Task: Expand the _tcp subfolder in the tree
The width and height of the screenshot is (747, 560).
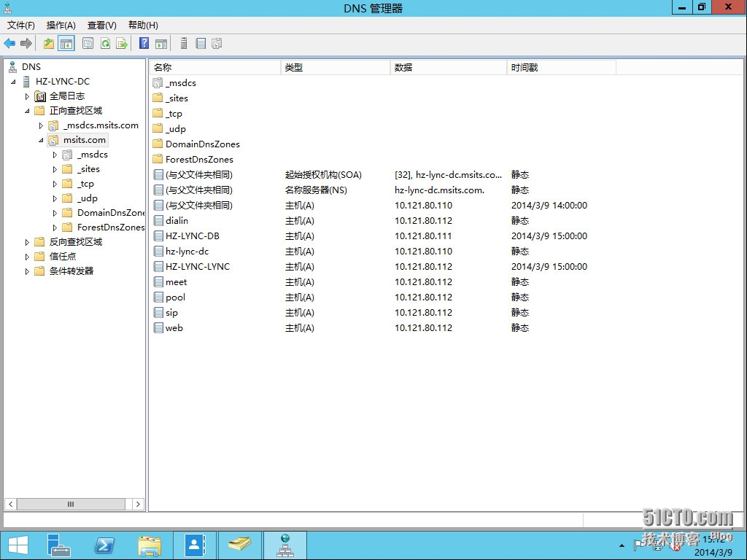Action: 55,184
